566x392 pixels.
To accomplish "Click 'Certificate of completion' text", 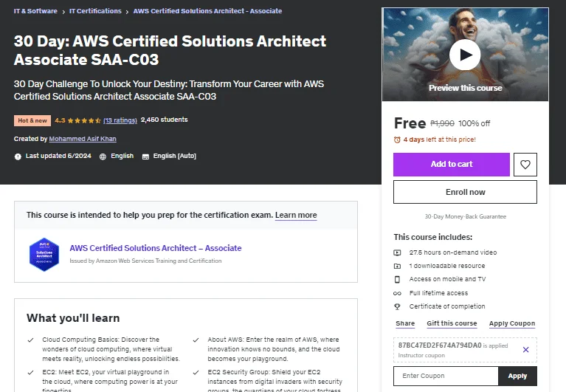I will pyautogui.click(x=447, y=306).
